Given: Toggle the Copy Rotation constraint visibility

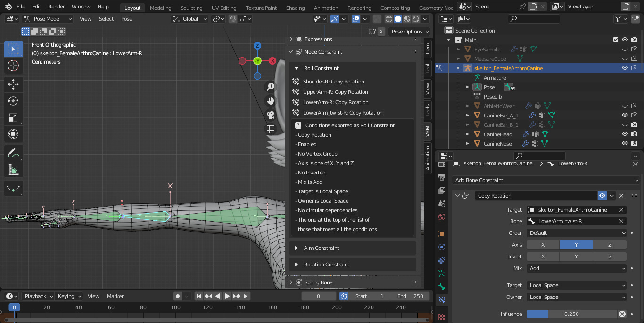Looking at the screenshot, I should [x=602, y=196].
